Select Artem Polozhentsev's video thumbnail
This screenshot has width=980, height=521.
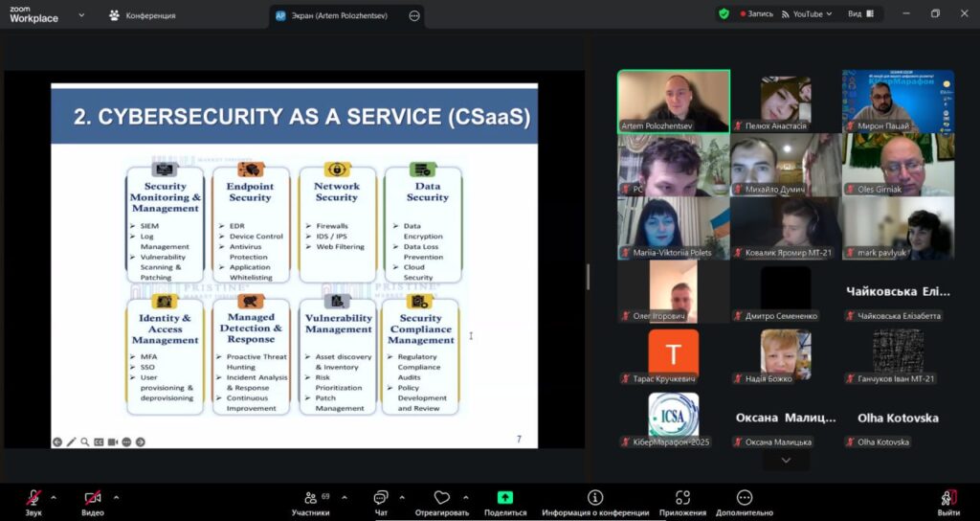click(x=673, y=101)
